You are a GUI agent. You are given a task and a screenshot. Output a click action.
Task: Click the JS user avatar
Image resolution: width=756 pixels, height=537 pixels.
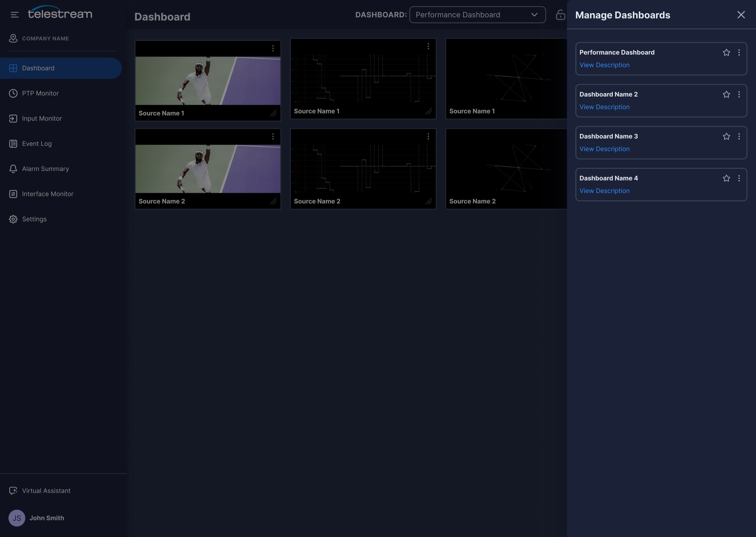click(17, 518)
